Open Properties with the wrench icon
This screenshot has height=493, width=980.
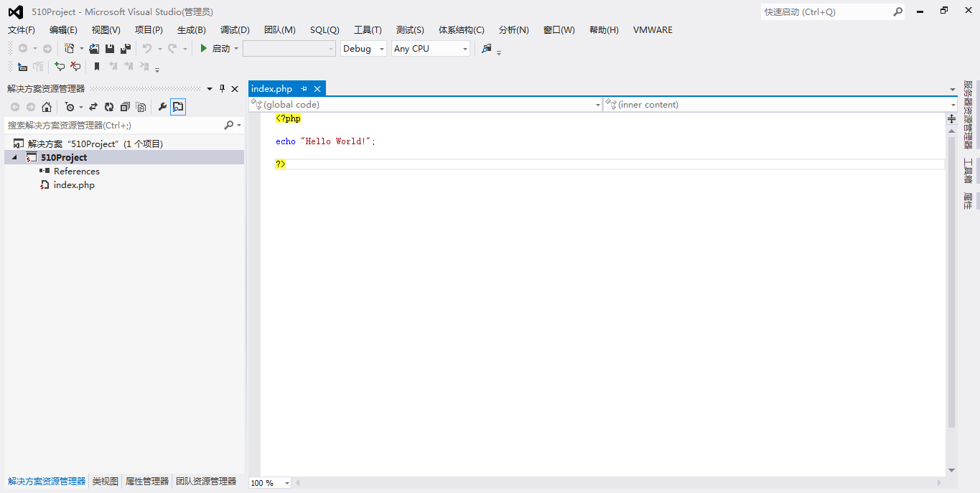[x=162, y=107]
